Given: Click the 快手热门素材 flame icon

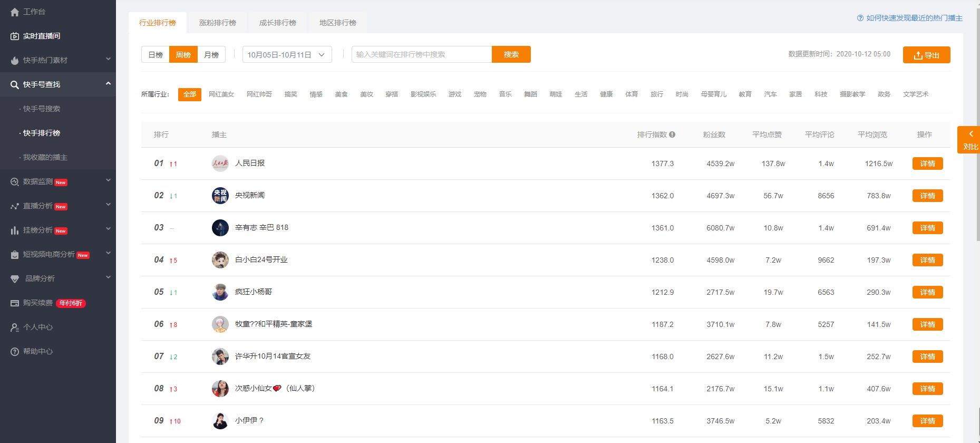Looking at the screenshot, I should click(x=15, y=61).
